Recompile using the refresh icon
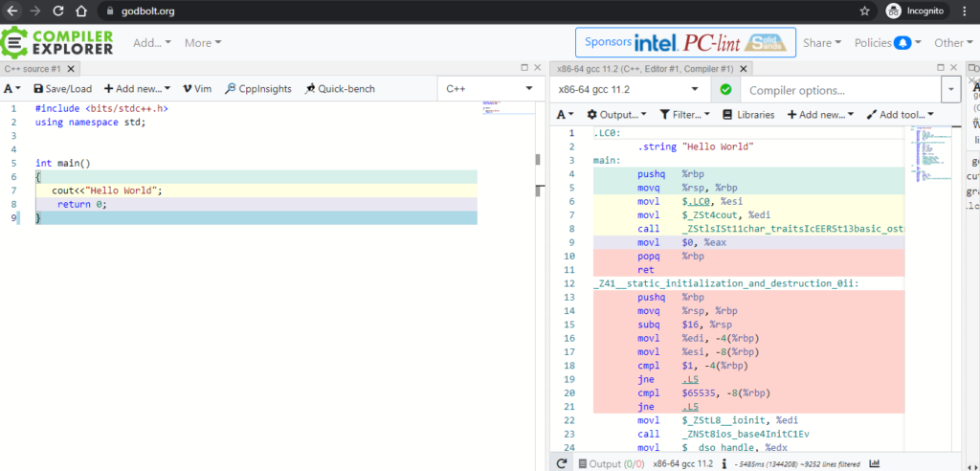 click(562, 463)
